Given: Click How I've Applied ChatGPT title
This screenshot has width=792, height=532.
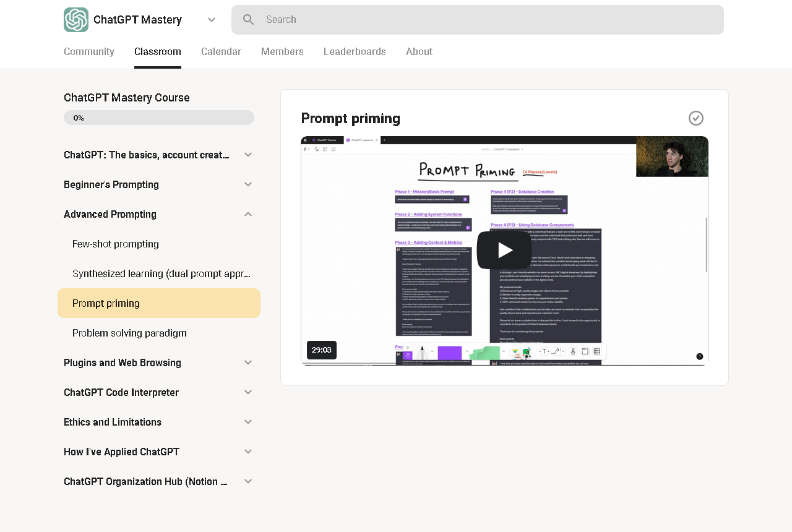Looking at the screenshot, I should [121, 452].
